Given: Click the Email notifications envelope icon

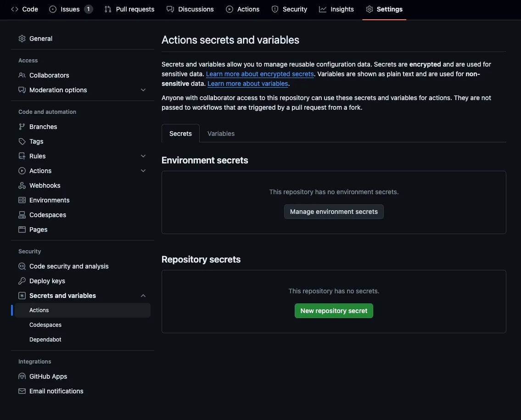Looking at the screenshot, I should coord(22,391).
